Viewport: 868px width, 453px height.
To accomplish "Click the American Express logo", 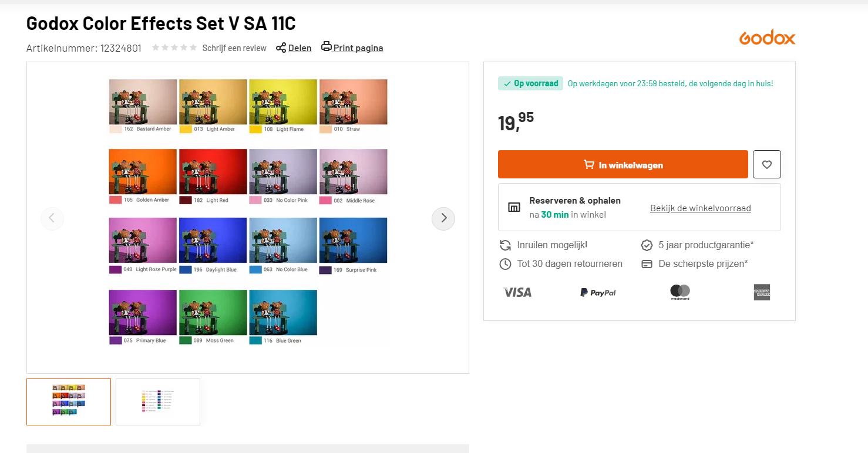I will point(762,292).
